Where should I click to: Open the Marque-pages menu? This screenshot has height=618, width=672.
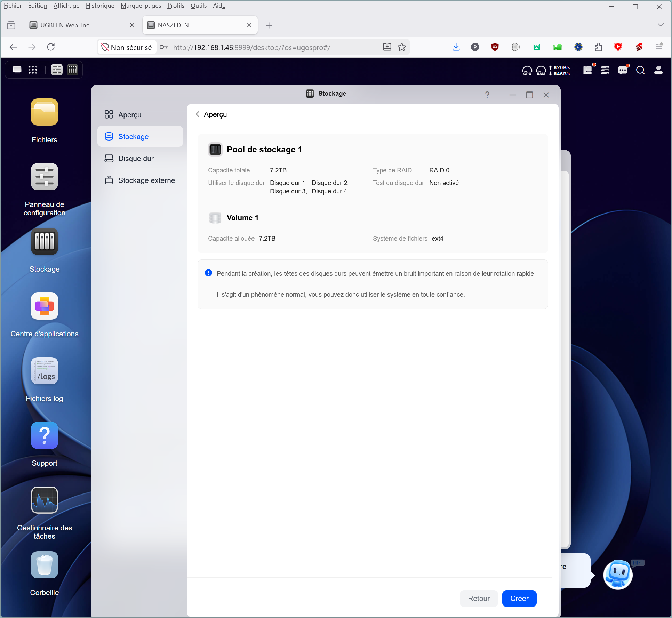(141, 6)
